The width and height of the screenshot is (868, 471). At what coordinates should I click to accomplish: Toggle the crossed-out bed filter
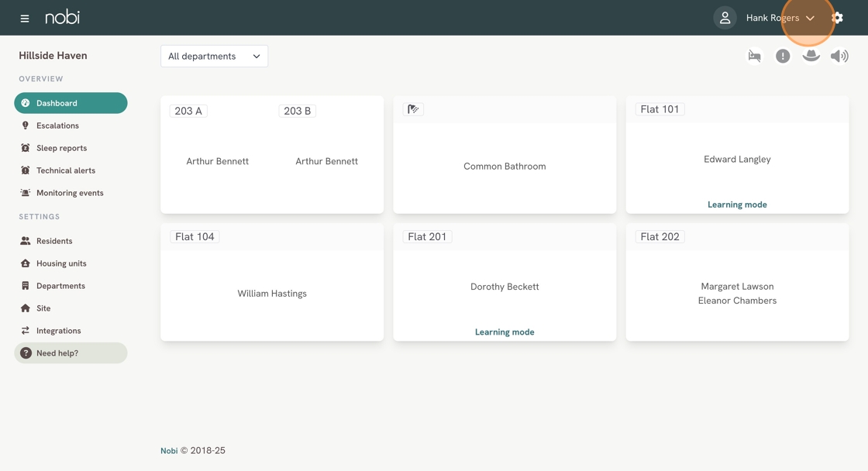754,56
